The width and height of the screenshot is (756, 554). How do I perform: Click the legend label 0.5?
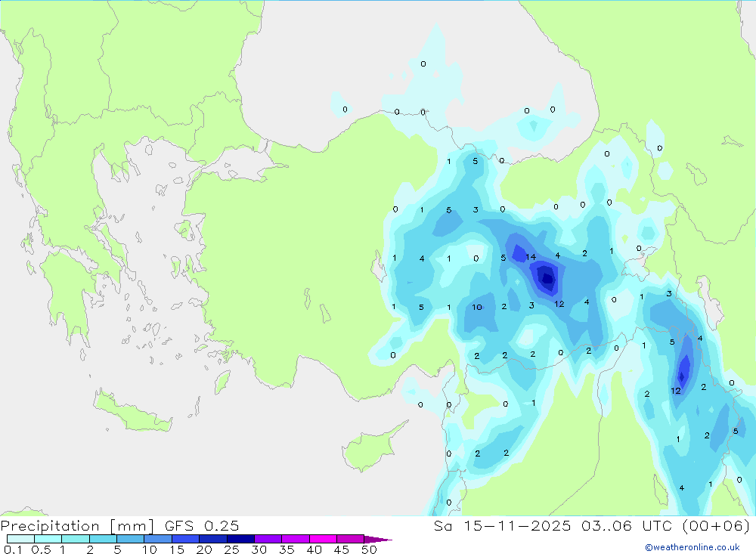pos(41,549)
